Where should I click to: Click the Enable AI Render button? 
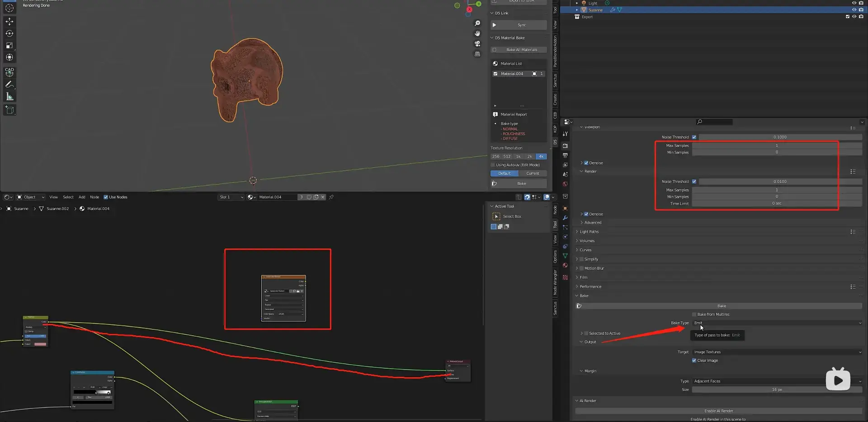click(x=719, y=411)
